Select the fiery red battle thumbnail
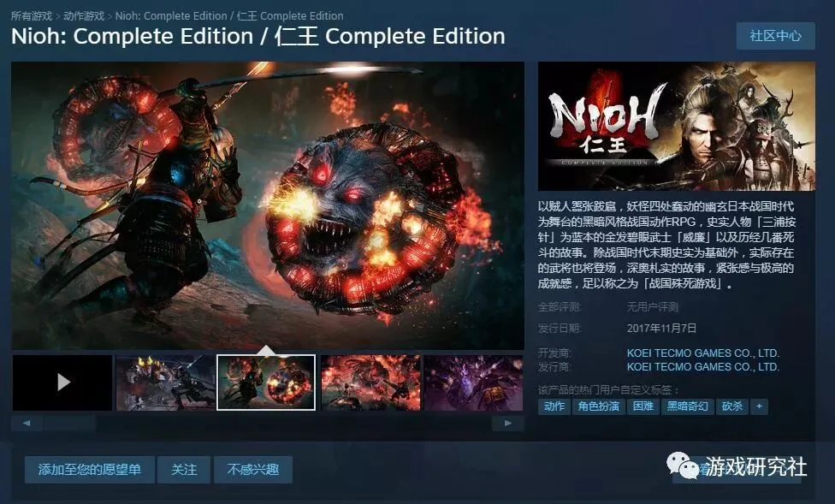The height and width of the screenshot is (504, 835). click(370, 382)
